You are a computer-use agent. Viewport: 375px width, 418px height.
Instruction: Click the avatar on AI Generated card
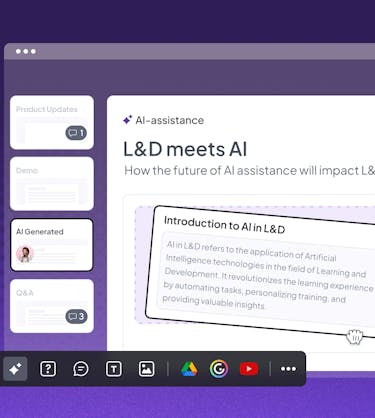pos(25,254)
